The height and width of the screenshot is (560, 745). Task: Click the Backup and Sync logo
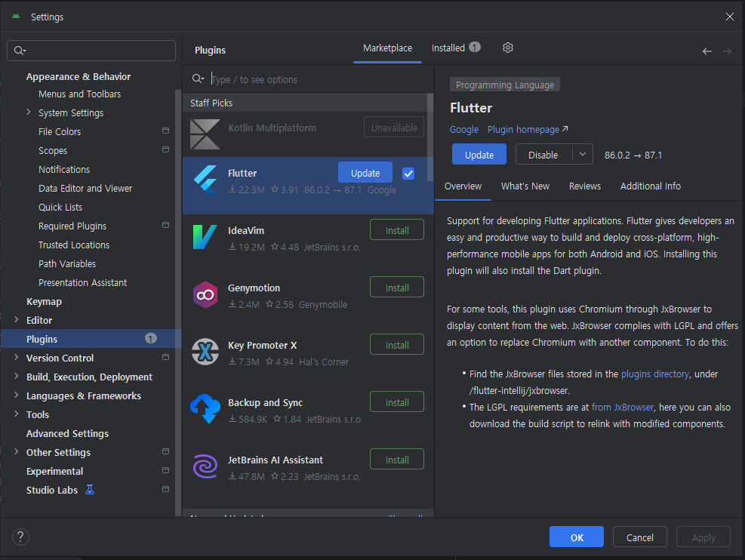[205, 408]
